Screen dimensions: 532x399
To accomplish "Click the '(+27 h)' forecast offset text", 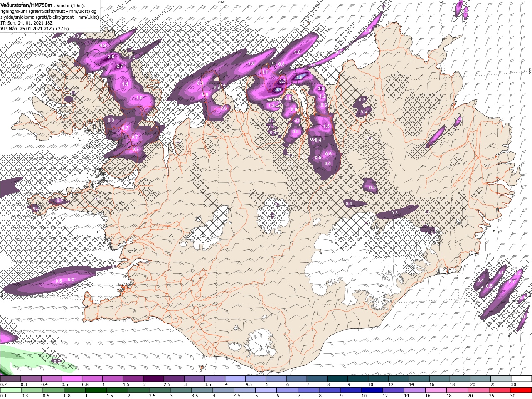I will click(61, 29).
